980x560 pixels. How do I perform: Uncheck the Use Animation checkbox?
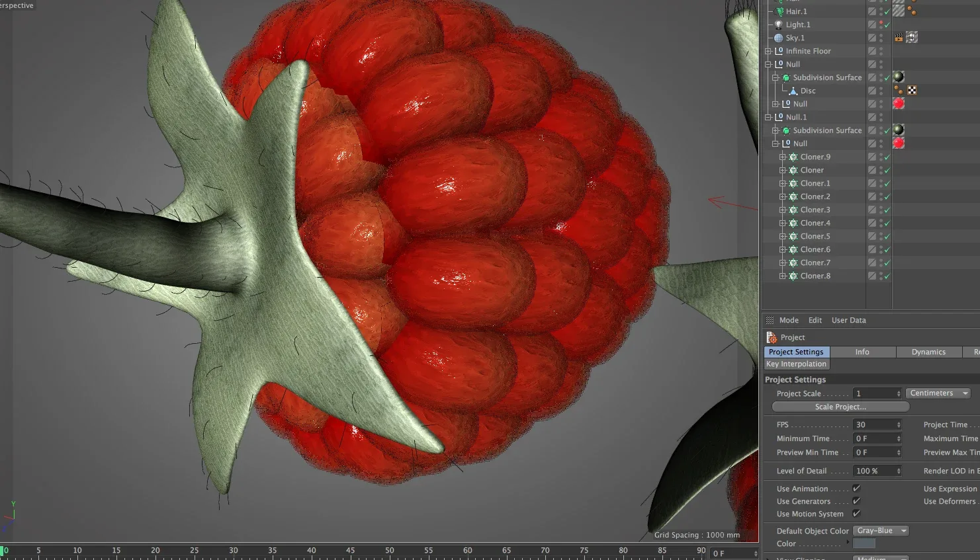(856, 488)
